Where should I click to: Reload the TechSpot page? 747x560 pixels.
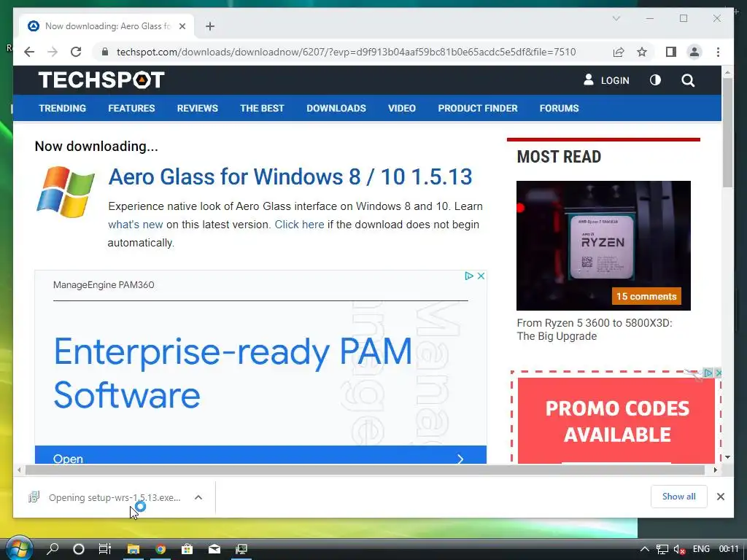click(x=76, y=52)
